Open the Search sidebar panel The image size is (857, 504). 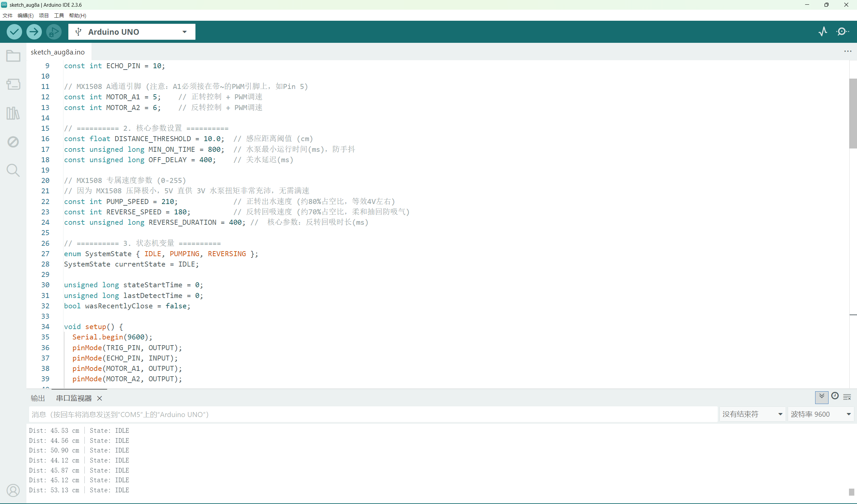pyautogui.click(x=13, y=170)
